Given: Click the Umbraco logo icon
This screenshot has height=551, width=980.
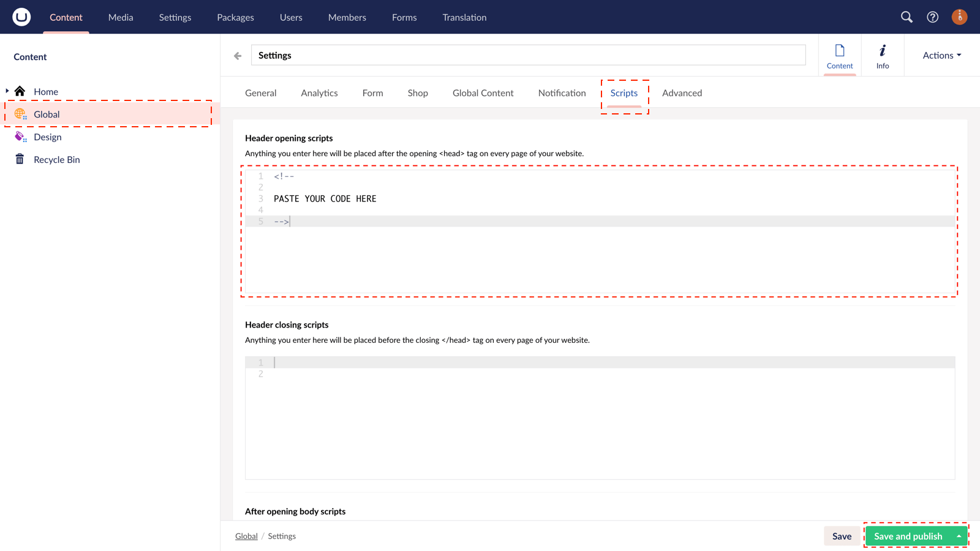Looking at the screenshot, I should (x=20, y=17).
